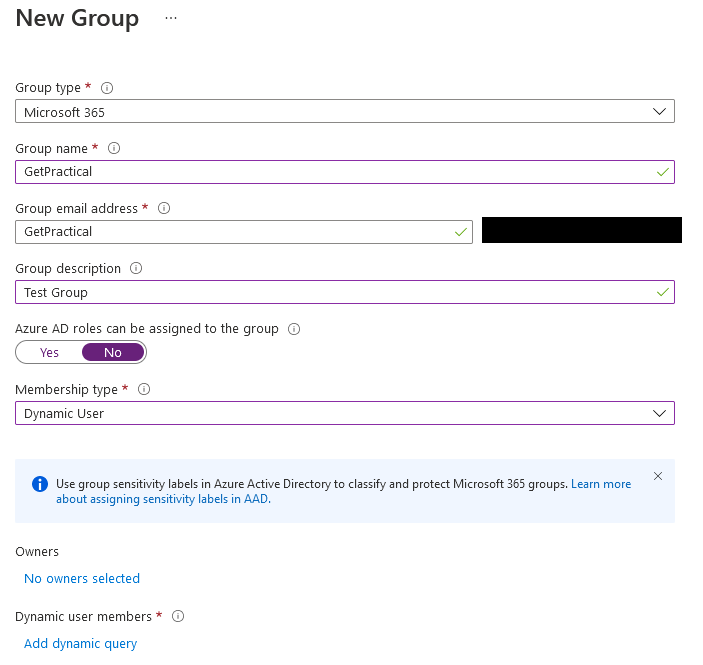Click the Group name info icon

coord(114,148)
